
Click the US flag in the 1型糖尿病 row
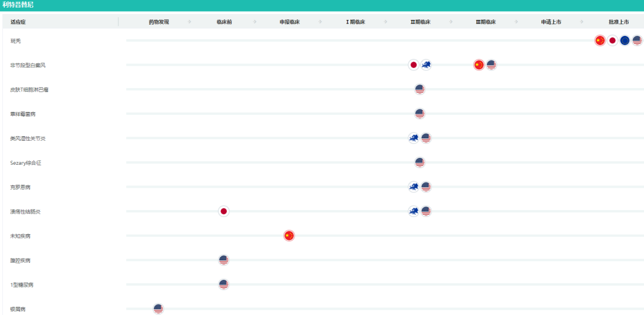click(223, 284)
